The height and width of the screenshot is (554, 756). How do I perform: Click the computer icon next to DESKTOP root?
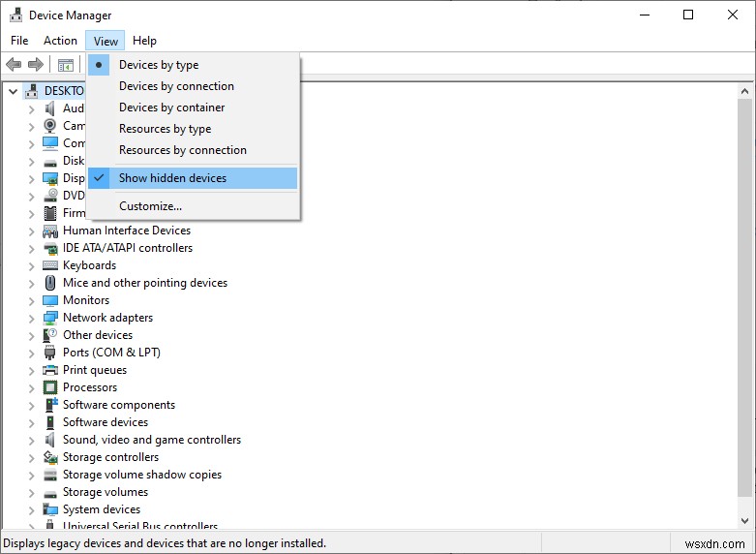point(32,91)
